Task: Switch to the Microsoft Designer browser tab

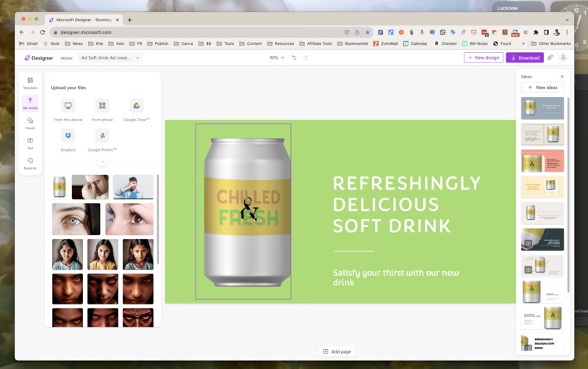Action: tap(83, 20)
